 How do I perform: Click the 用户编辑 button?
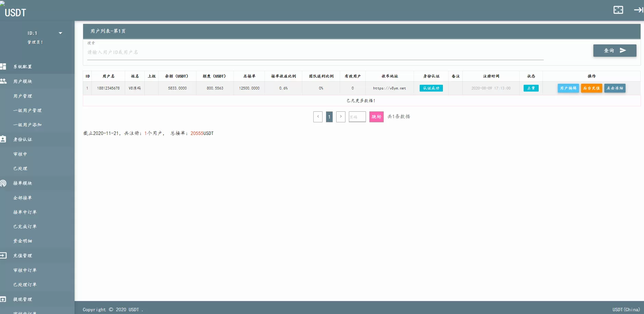[x=568, y=88]
